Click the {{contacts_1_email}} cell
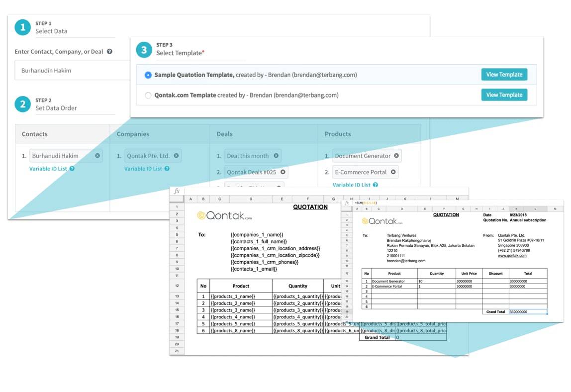 pos(254,269)
